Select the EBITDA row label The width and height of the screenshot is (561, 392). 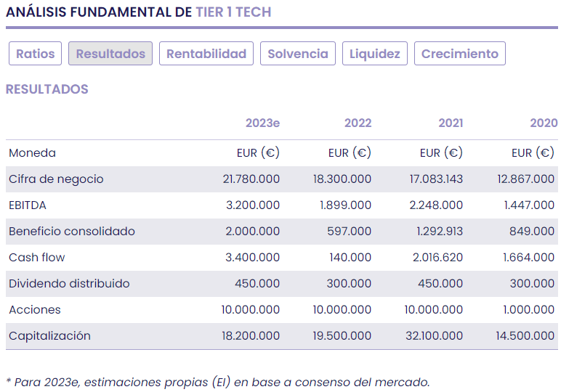click(x=28, y=205)
